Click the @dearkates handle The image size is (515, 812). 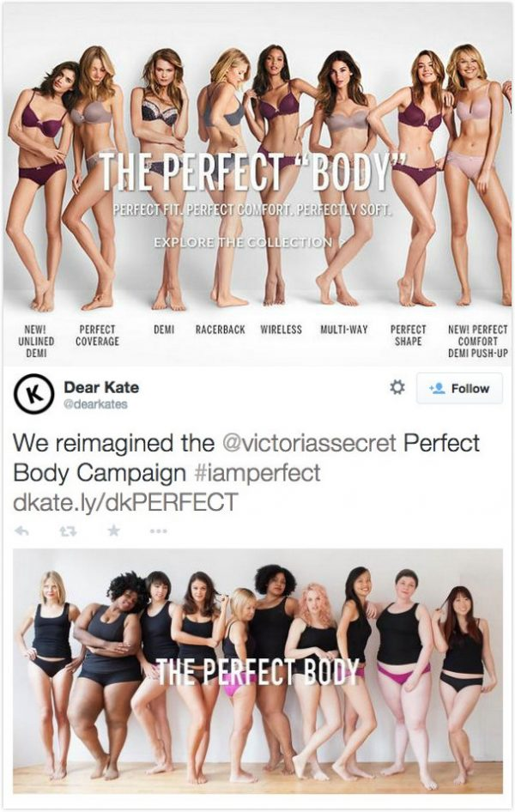pyautogui.click(x=95, y=404)
